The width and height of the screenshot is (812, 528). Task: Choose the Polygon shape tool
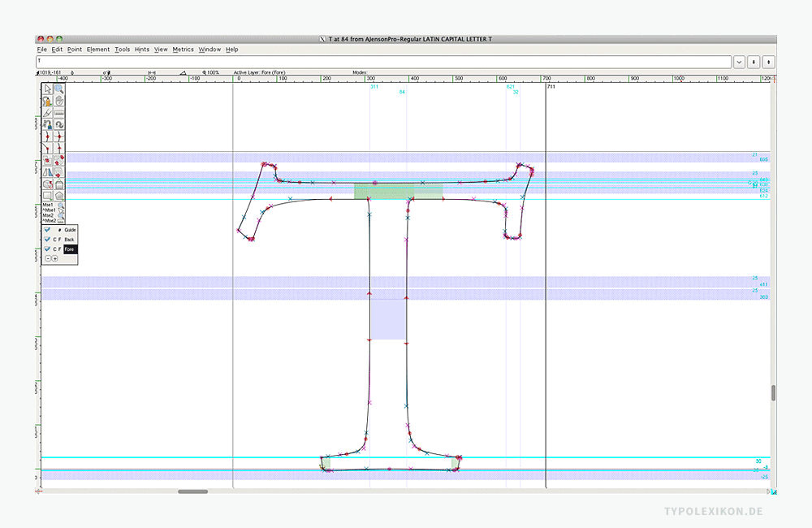pyautogui.click(x=59, y=196)
